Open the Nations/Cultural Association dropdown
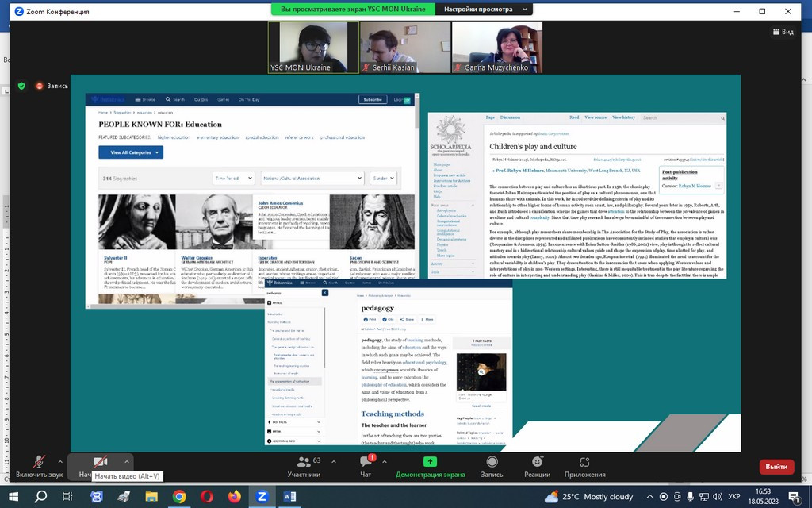 [312, 179]
